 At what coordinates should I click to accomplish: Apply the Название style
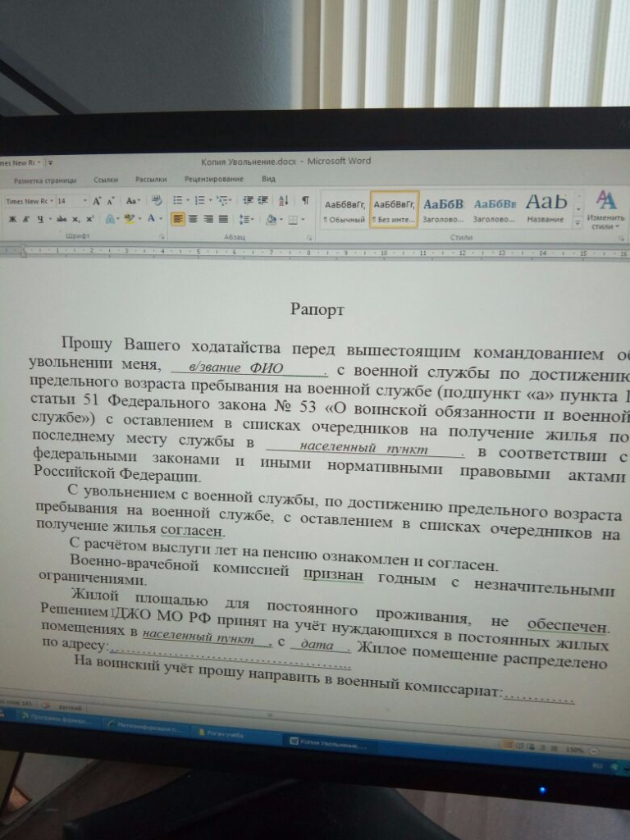pos(546,208)
